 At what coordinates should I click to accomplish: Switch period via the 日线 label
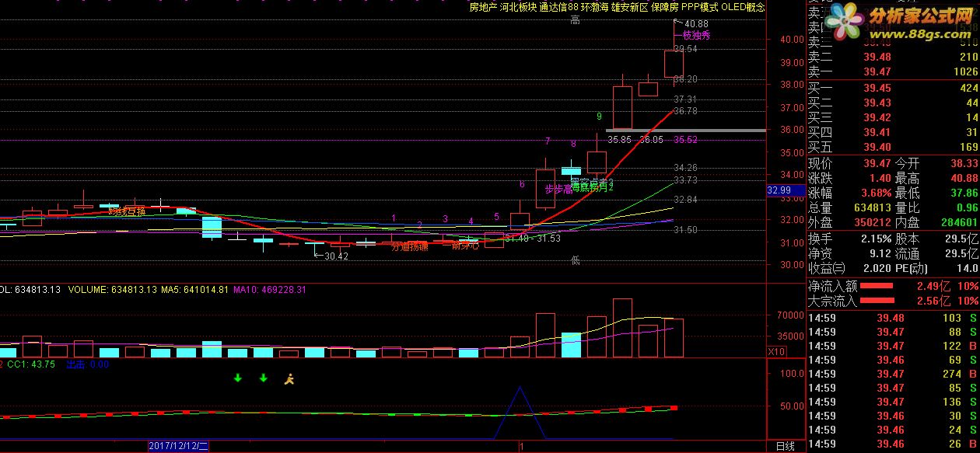coord(786,446)
